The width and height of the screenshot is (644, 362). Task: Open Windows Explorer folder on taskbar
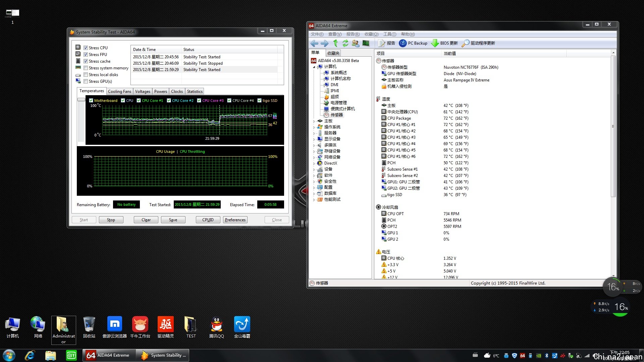pos(50,355)
